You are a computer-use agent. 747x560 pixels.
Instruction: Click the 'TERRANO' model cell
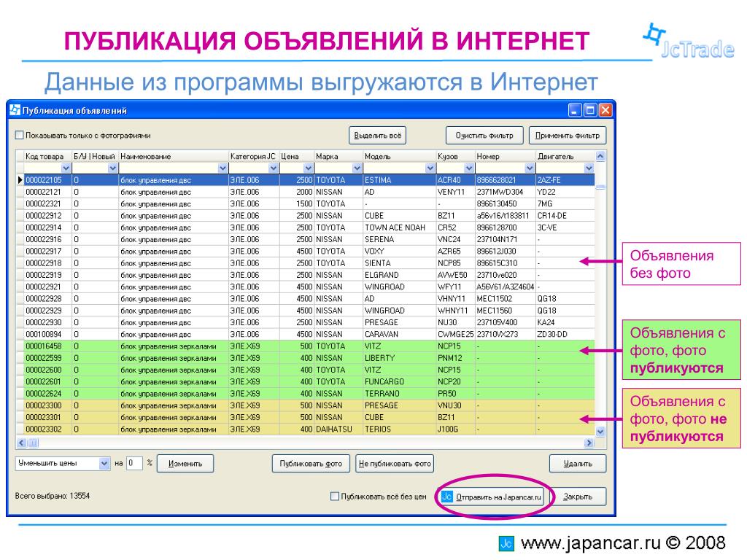399,394
